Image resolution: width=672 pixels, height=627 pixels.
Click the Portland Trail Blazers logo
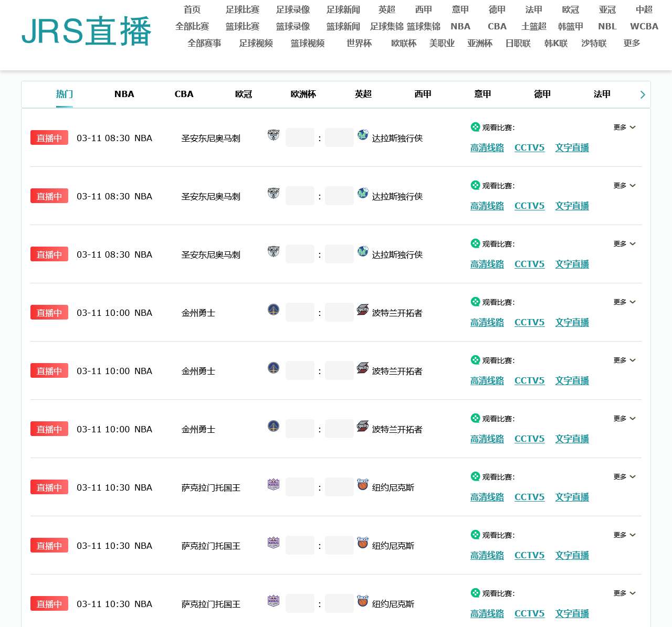click(363, 310)
